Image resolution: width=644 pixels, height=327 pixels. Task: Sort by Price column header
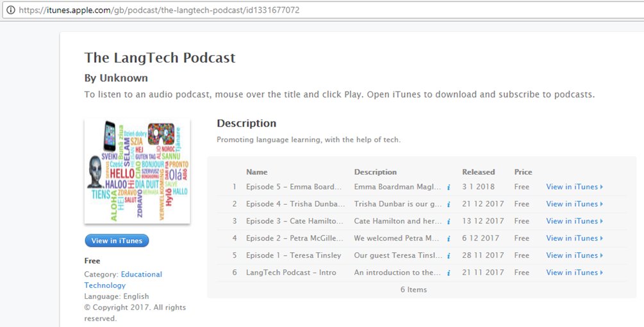click(x=523, y=172)
